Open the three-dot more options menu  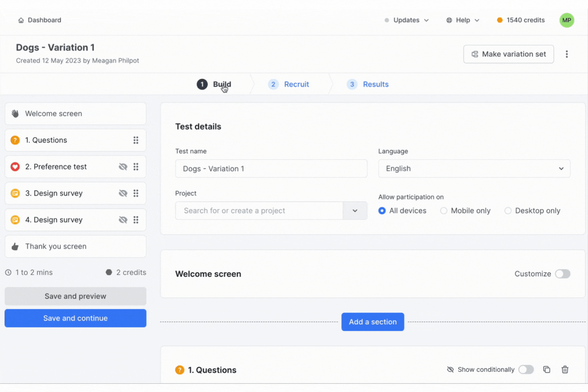coord(566,54)
